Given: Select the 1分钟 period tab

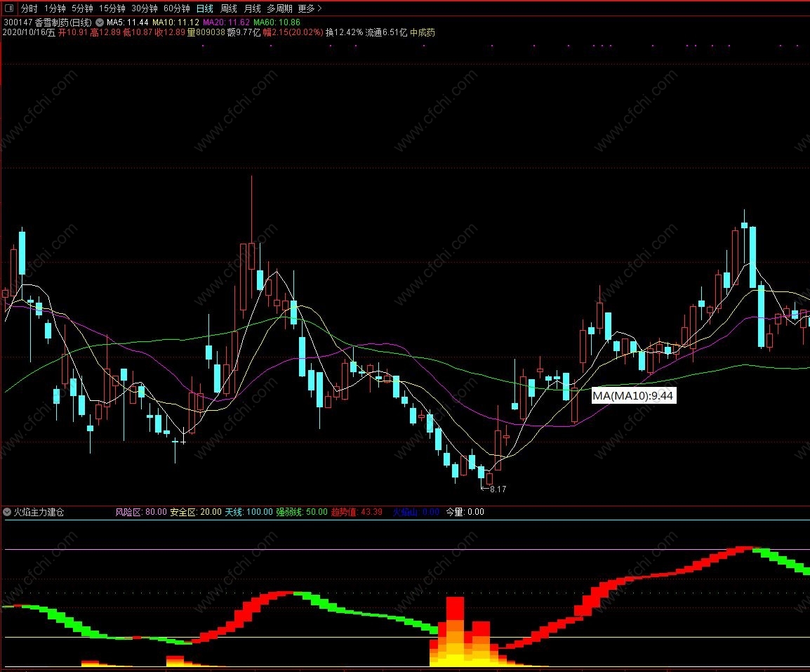Looking at the screenshot, I should tap(55, 8).
